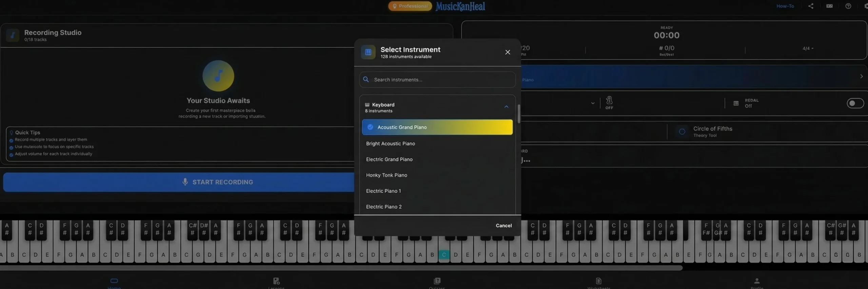
Task: Toggle the Pedal switch on
Action: (855, 103)
